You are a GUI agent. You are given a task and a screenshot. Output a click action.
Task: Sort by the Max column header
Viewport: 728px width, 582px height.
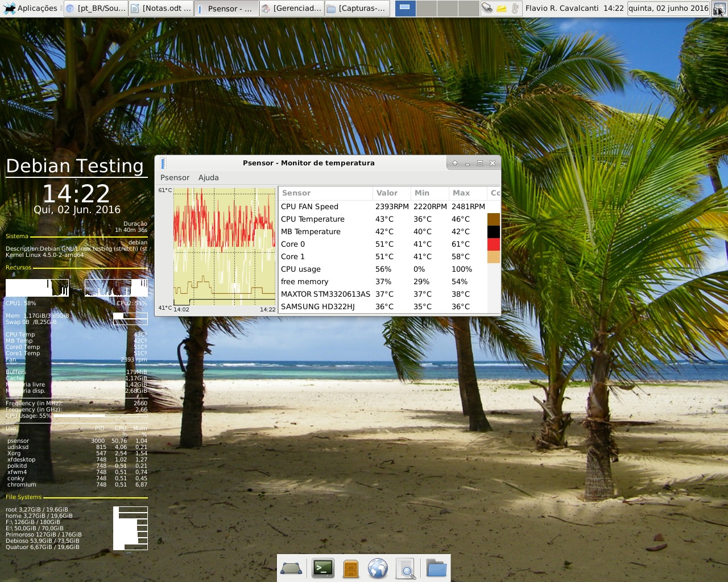coord(461,193)
